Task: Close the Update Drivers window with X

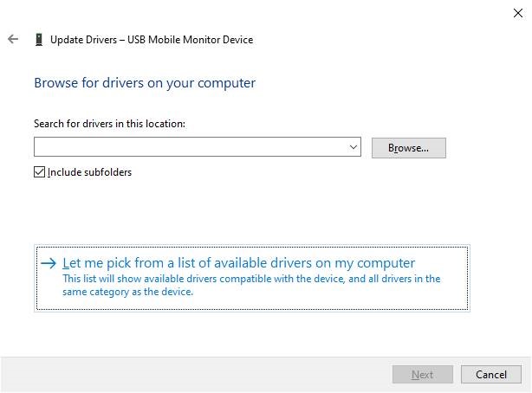Action: pos(517,12)
